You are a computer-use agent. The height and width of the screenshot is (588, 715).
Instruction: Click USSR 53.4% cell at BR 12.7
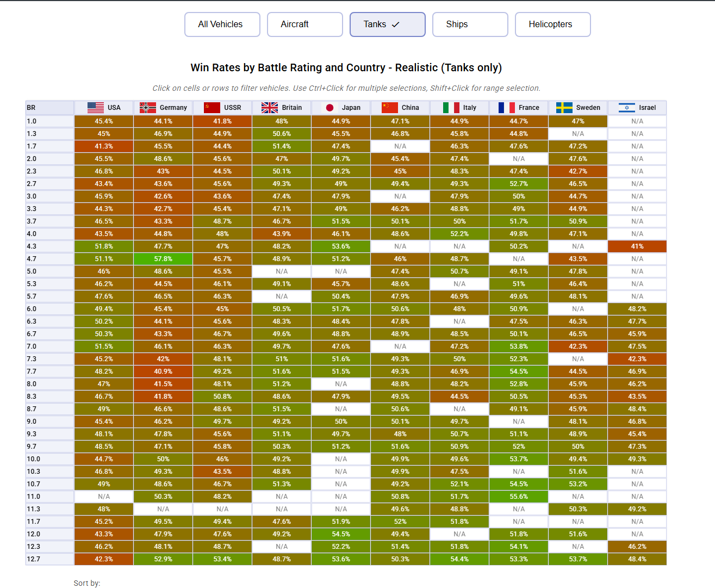(222, 559)
